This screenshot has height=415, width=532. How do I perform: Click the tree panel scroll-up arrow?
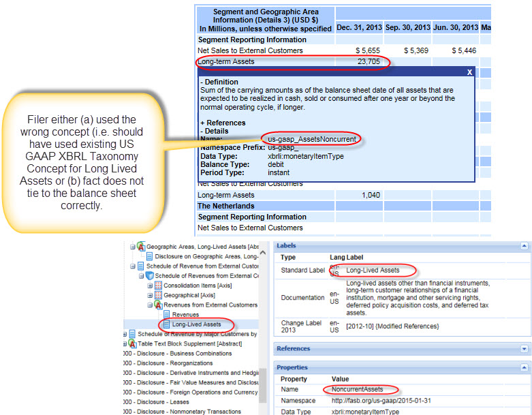(x=263, y=252)
